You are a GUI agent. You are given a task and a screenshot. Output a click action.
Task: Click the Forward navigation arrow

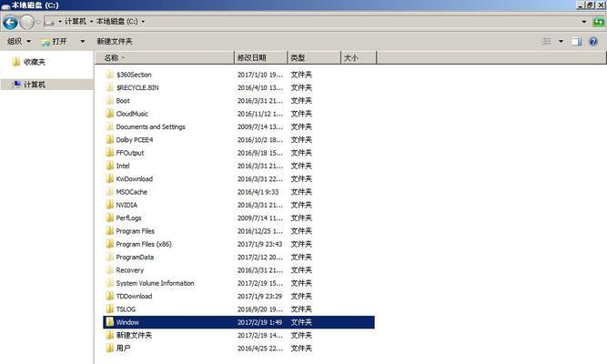26,22
